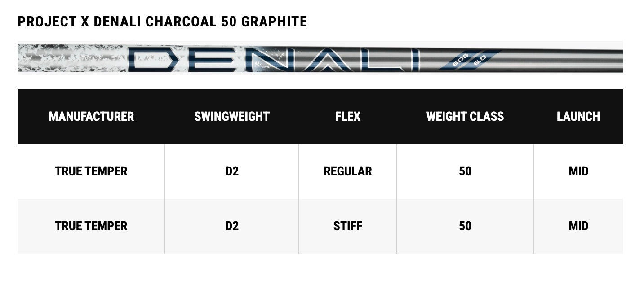644x285 pixels.
Task: Select the Manufacturer column header
Action: 91,117
